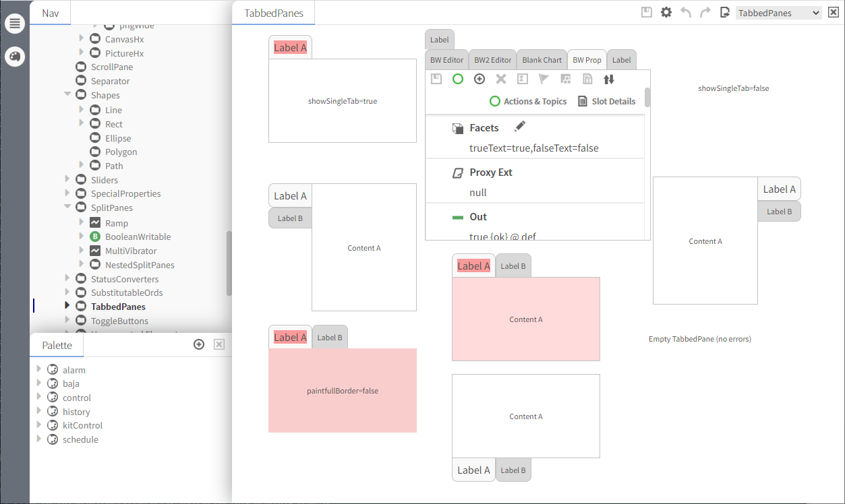Click the save icon in the BW Prop toolbar
Screen dimensions: 845x504
tap(436, 79)
